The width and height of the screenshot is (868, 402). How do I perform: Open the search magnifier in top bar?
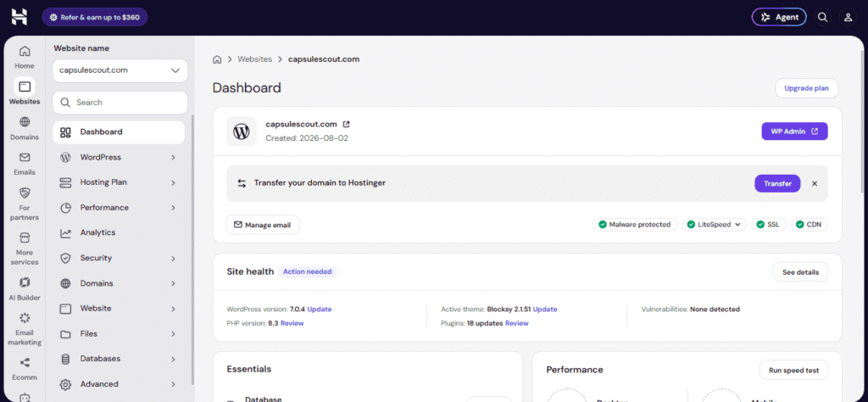coord(822,17)
